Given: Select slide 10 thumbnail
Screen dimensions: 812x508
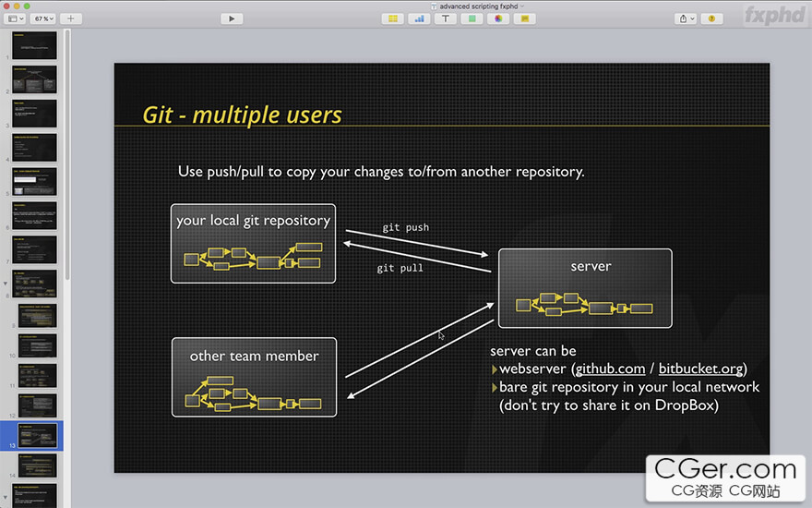Looking at the screenshot, I should [x=38, y=345].
